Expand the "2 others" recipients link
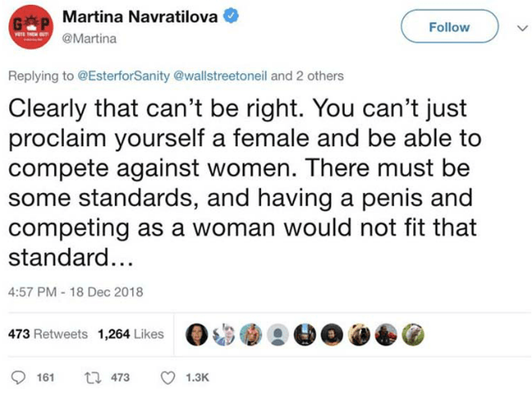The height and width of the screenshot is (399, 532). click(x=314, y=76)
